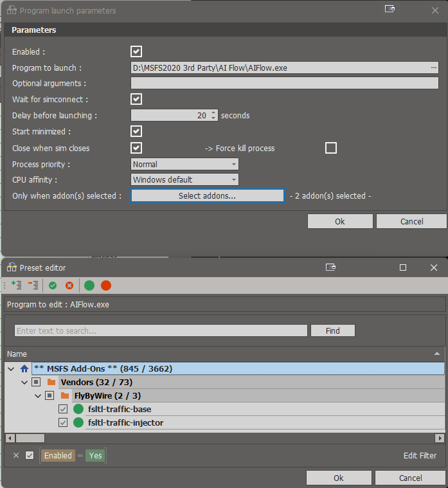Click the Program launch parameters app icon
The height and width of the screenshot is (488, 448).
click(12, 10)
